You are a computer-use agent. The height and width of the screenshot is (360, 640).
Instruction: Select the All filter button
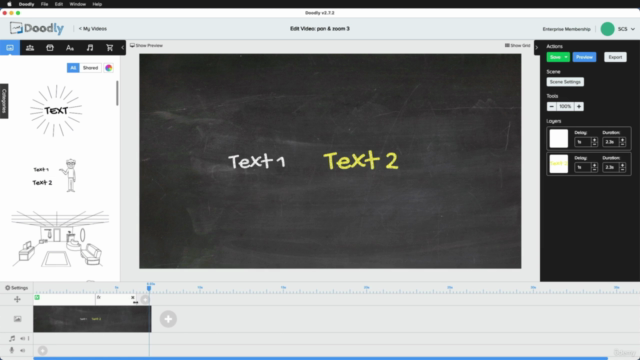click(x=73, y=68)
